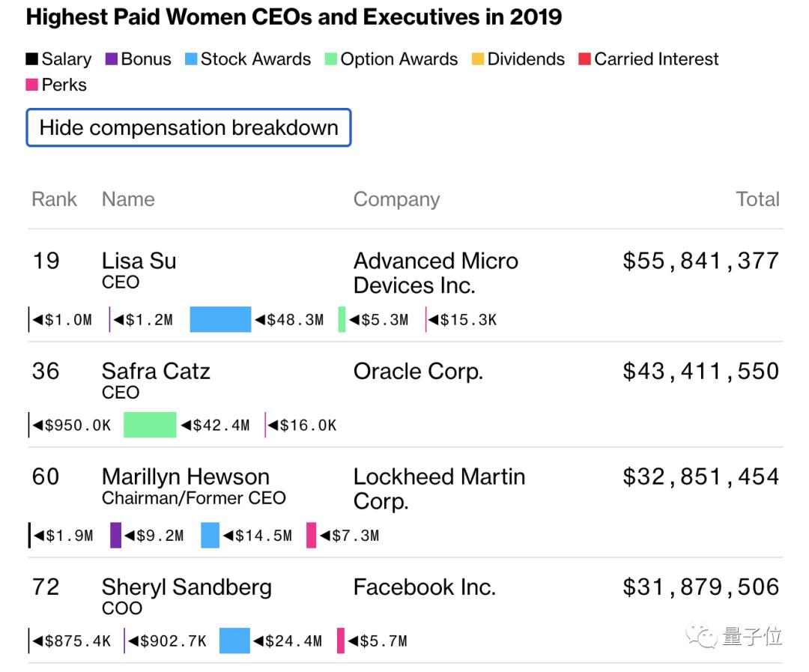This screenshot has width=809, height=672.
Task: Click the pink Perks legend swatch
Action: pos(32,85)
